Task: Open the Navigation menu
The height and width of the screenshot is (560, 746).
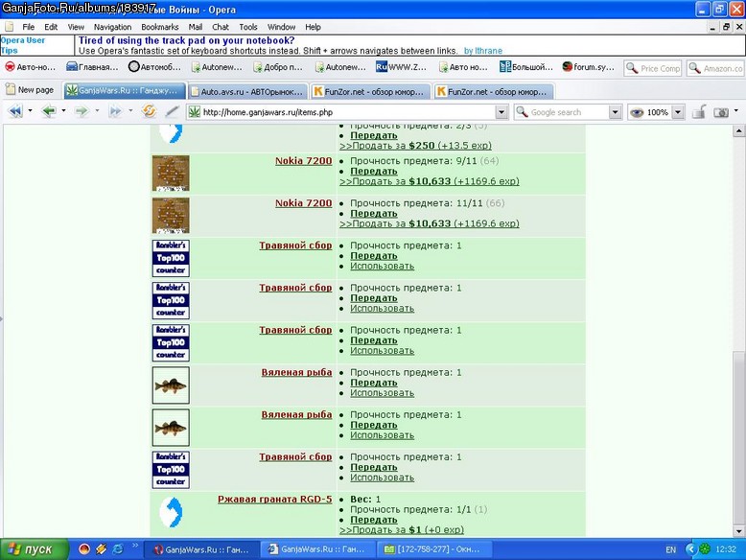Action: pos(112,27)
